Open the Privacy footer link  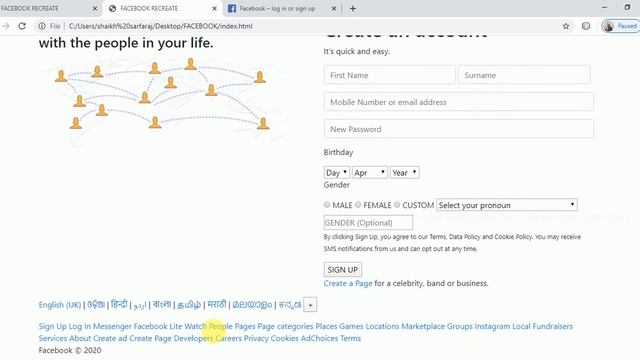[x=256, y=338]
